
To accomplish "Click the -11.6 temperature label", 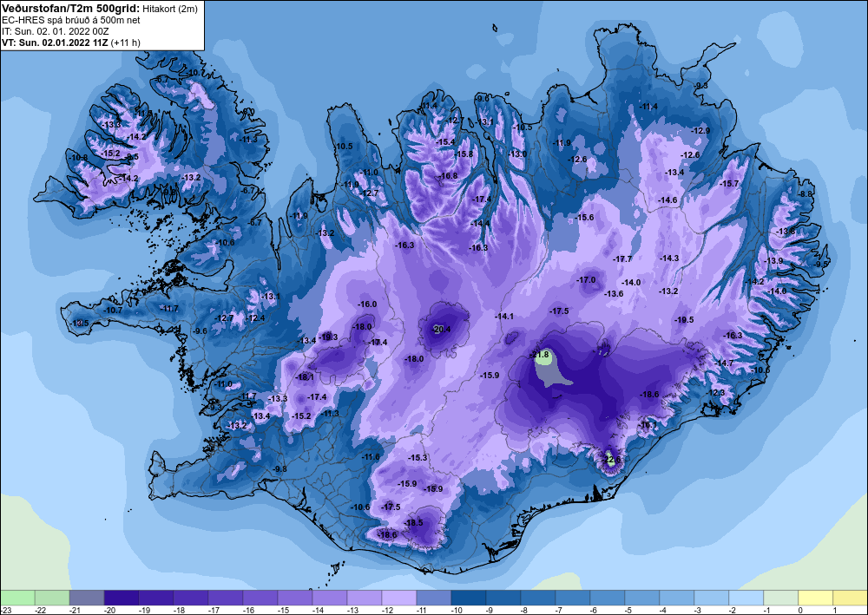I will tap(371, 457).
